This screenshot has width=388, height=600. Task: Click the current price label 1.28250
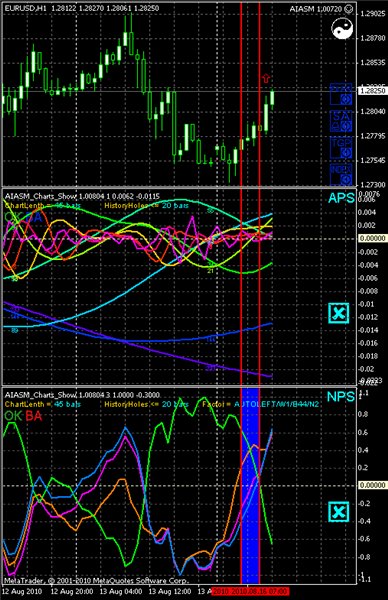(372, 91)
